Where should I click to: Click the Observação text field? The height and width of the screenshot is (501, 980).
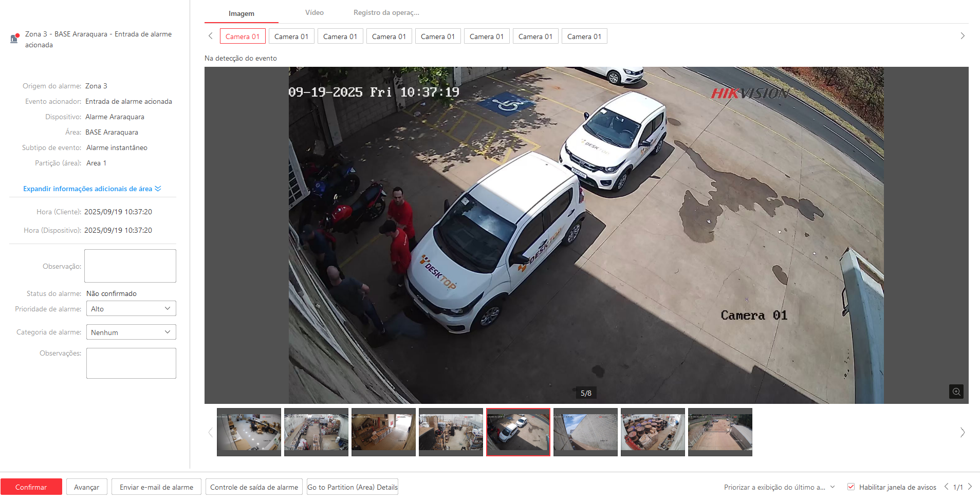[x=130, y=266]
